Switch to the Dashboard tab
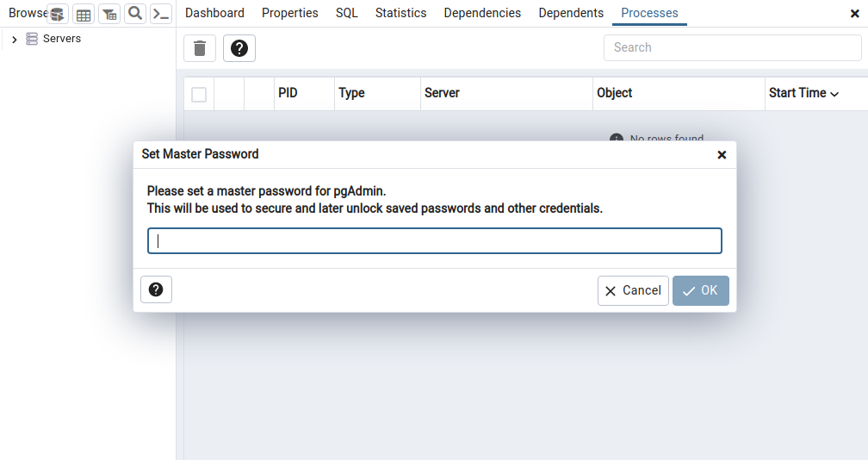Image resolution: width=868 pixels, height=460 pixels. [x=214, y=13]
